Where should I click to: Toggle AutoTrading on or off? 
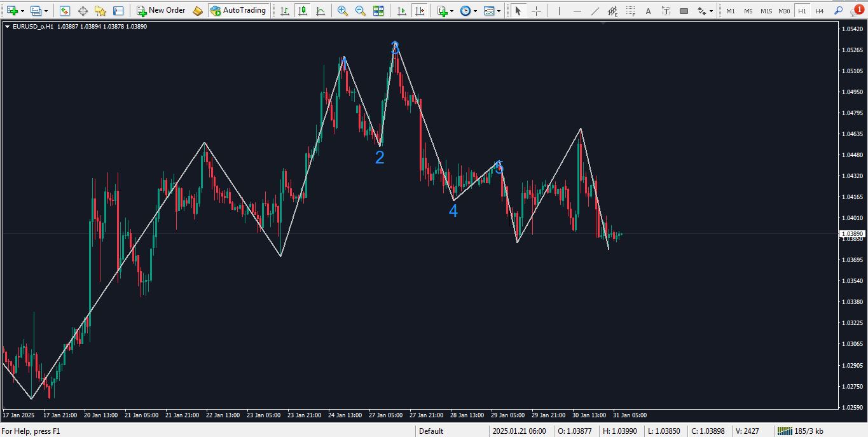pyautogui.click(x=238, y=11)
